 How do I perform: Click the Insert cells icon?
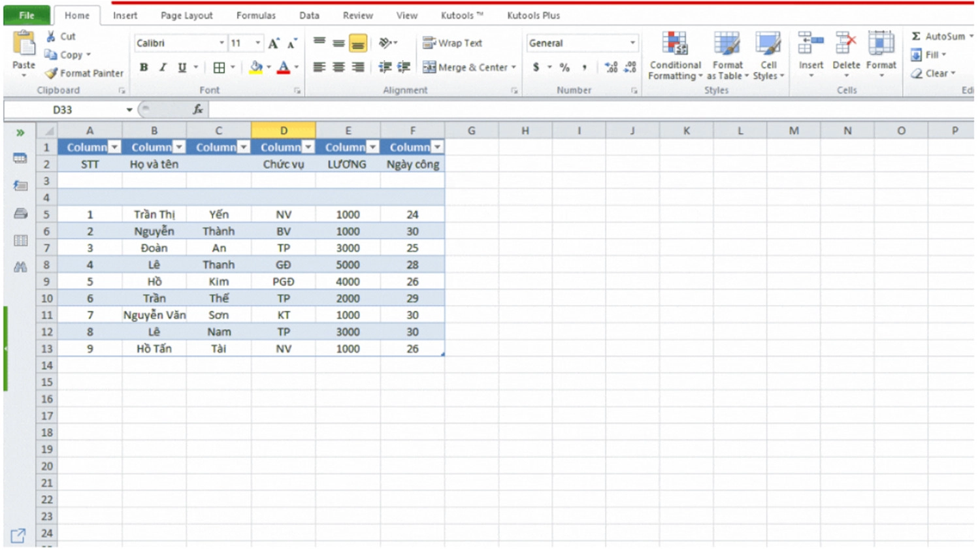click(x=811, y=43)
